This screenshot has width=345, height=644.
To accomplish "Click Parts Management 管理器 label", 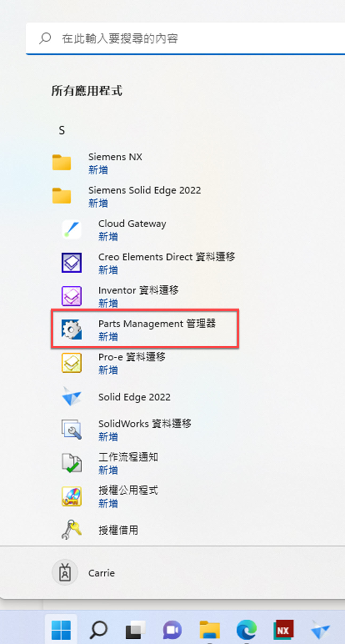I will pos(157,324).
